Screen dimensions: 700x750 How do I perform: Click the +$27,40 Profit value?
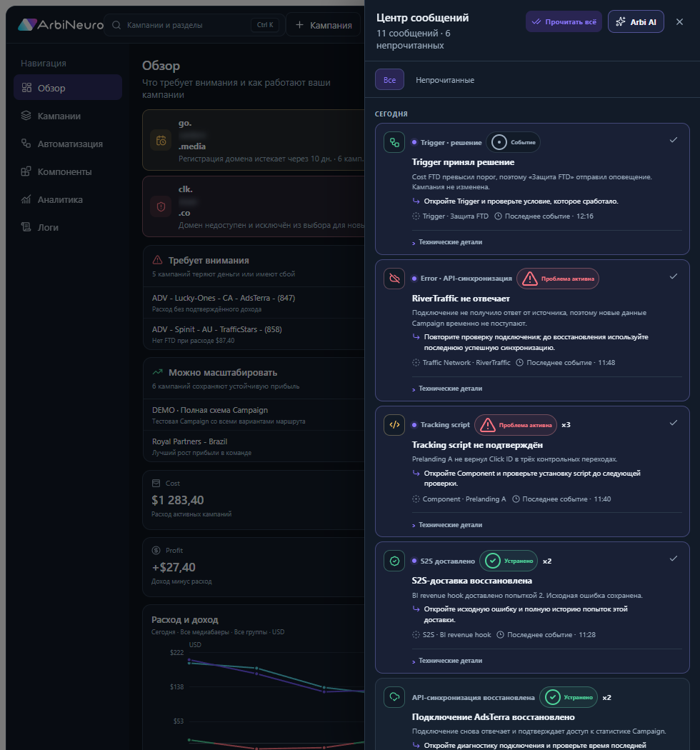click(x=173, y=567)
